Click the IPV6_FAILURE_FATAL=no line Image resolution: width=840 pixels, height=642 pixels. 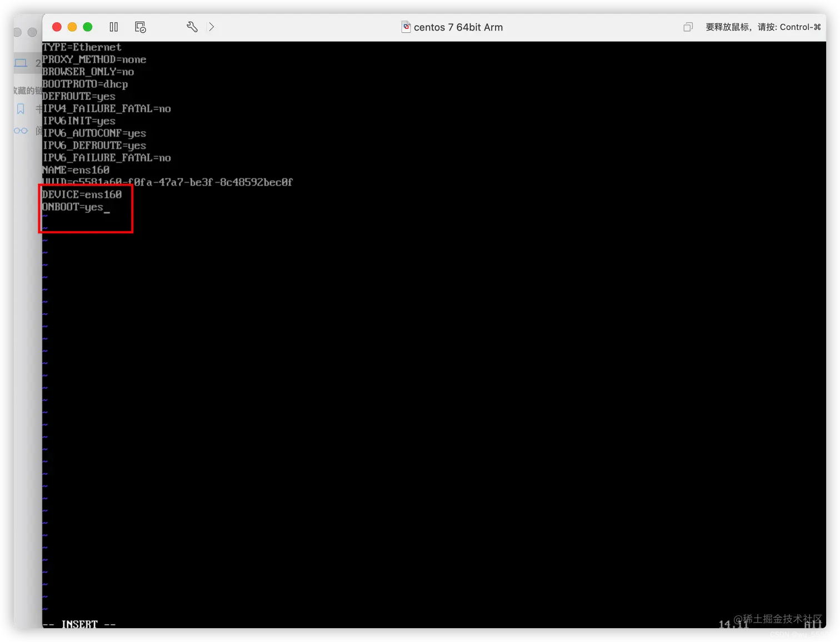pos(107,157)
